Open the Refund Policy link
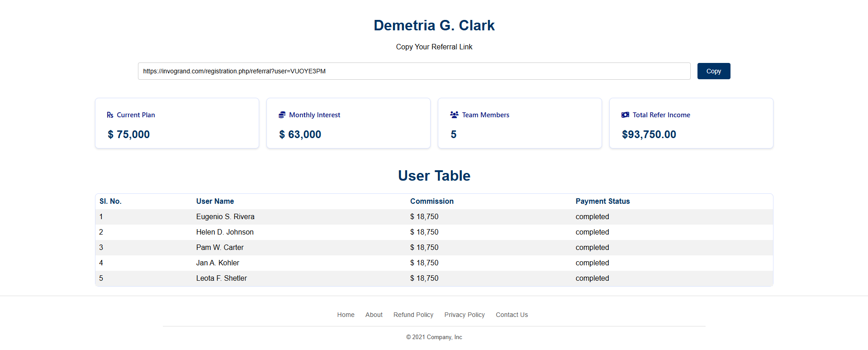This screenshot has height=350, width=868. pos(413,315)
